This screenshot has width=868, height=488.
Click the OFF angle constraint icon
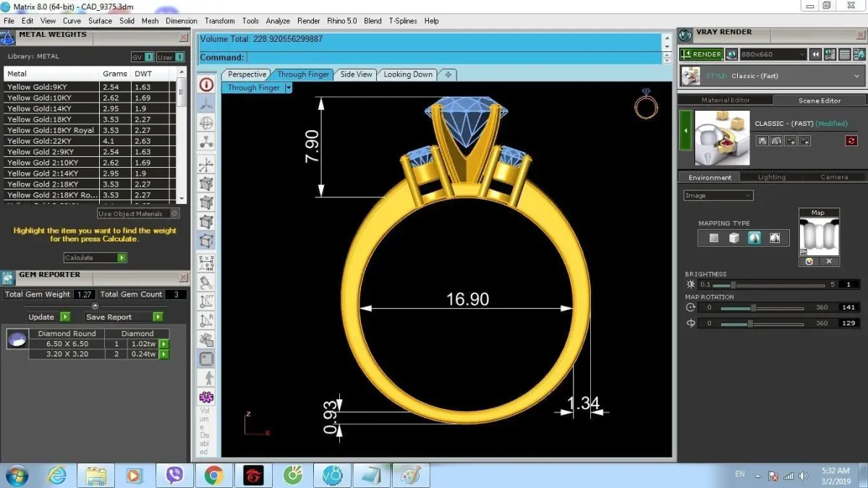[x=206, y=301]
